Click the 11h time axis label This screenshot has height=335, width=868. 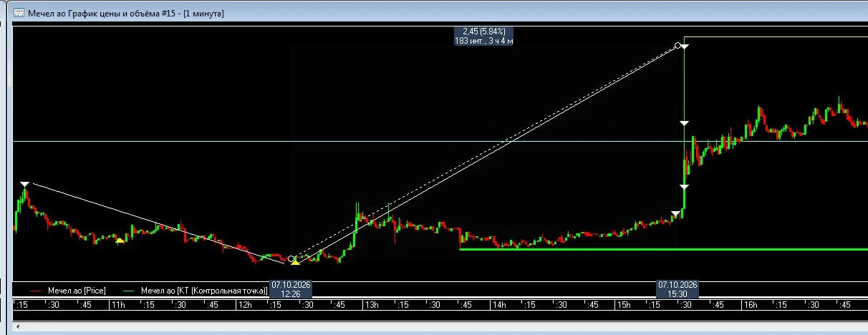(117, 305)
